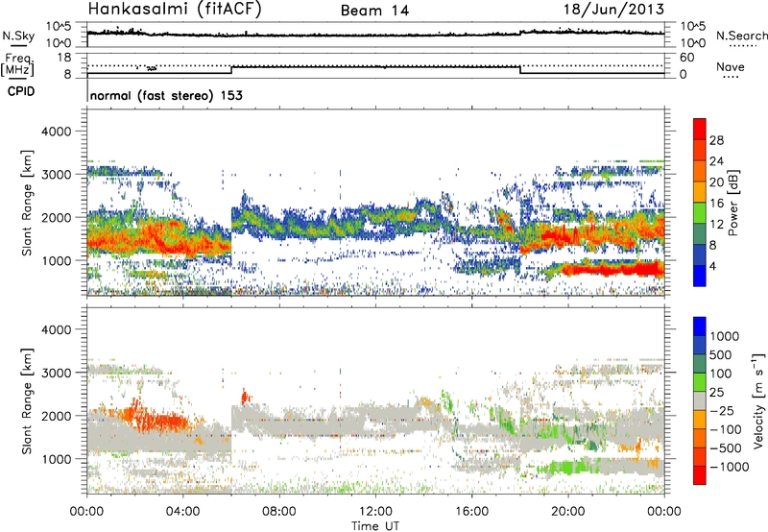Click "Slant Range [km]" label of power panel
Image resolution: width=768 pixels, height=532 pixels.
coord(27,203)
